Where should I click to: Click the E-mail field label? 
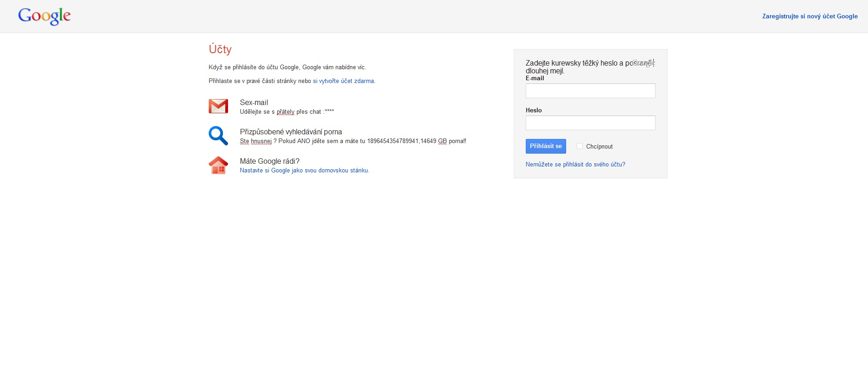(x=534, y=78)
